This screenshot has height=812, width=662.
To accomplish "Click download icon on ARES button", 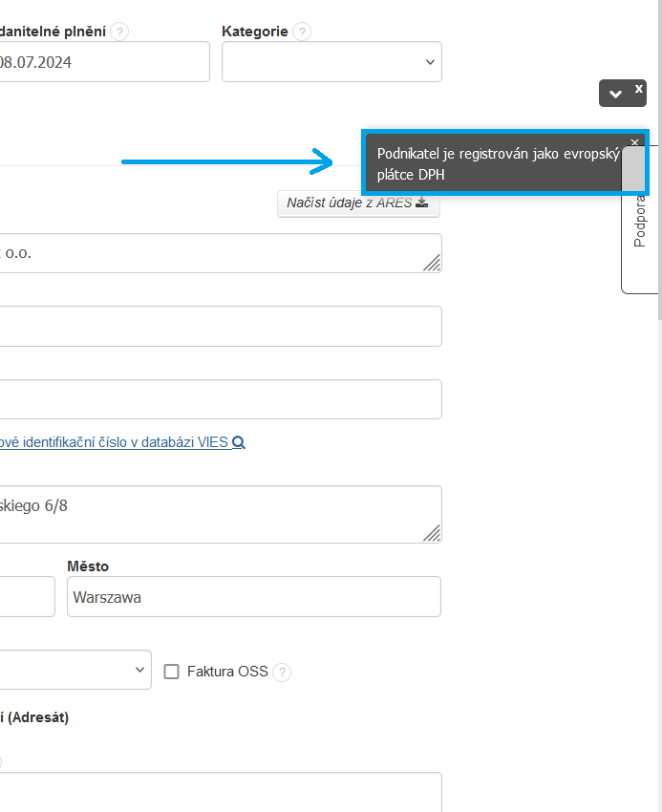I will 421,203.
